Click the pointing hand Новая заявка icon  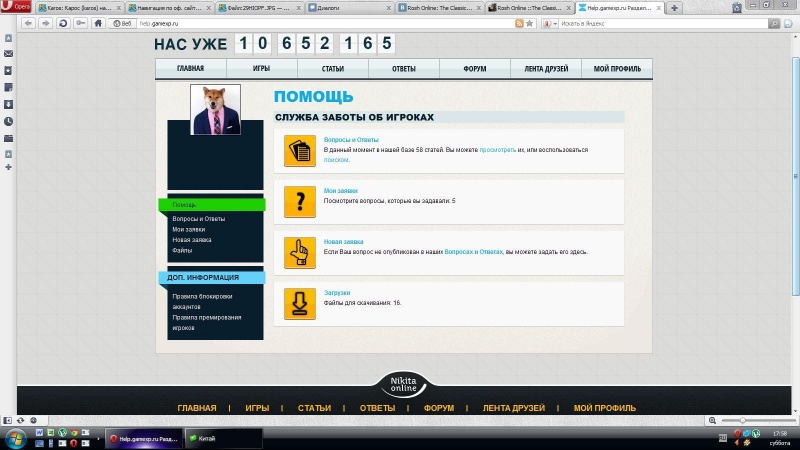tap(299, 252)
